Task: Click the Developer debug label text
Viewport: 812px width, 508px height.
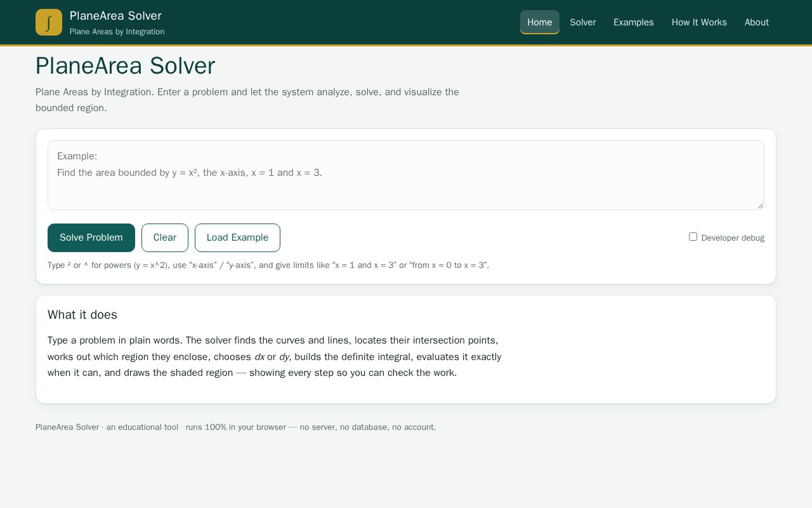Action: coord(733,238)
